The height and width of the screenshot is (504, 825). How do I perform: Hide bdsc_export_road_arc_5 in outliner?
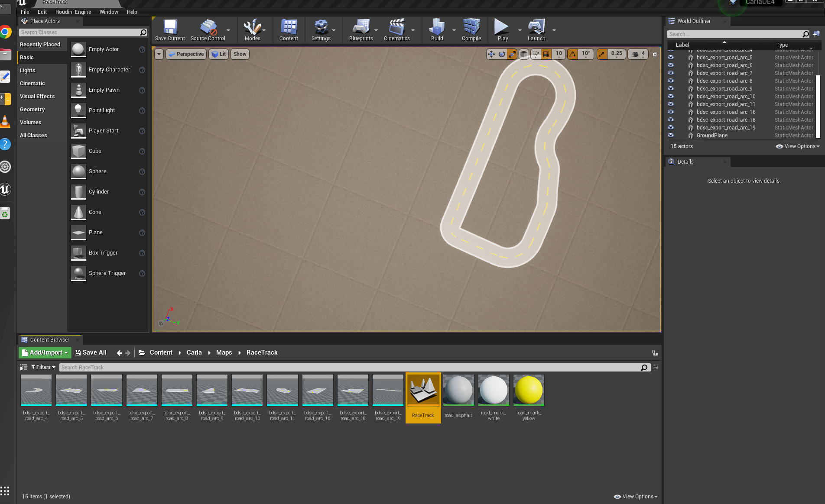pos(671,57)
